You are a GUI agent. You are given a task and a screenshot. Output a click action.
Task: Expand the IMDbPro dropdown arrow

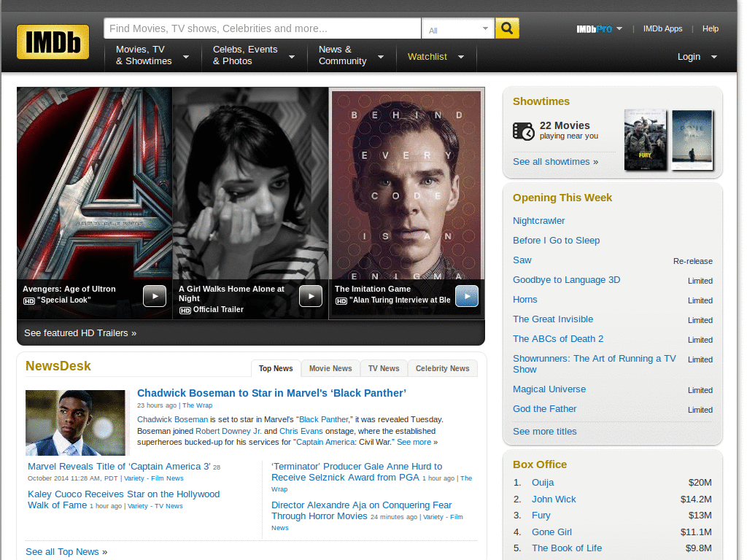[x=619, y=28]
